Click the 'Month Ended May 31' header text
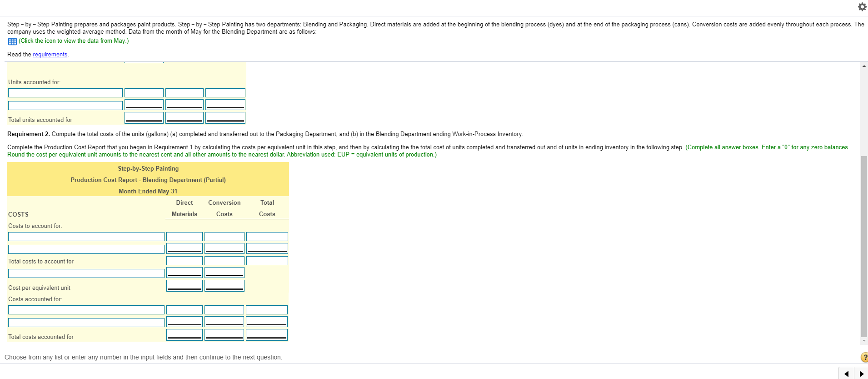Image resolution: width=868 pixels, height=379 pixels. (x=148, y=192)
